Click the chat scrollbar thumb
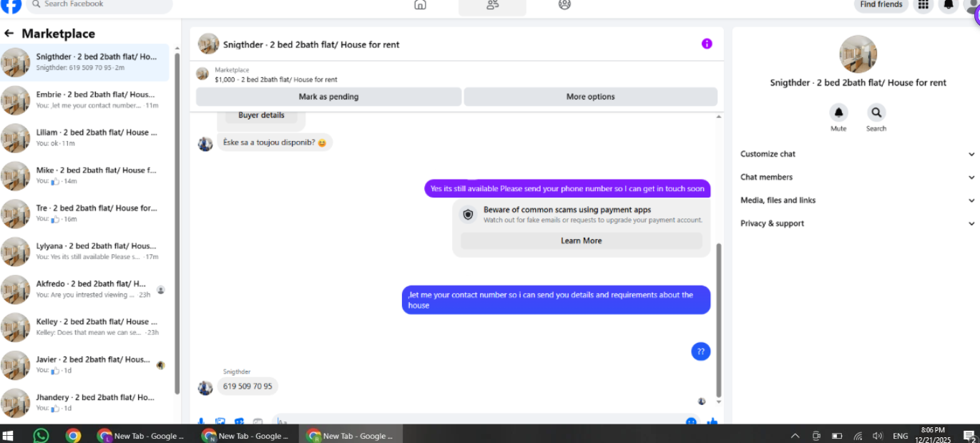 719,320
